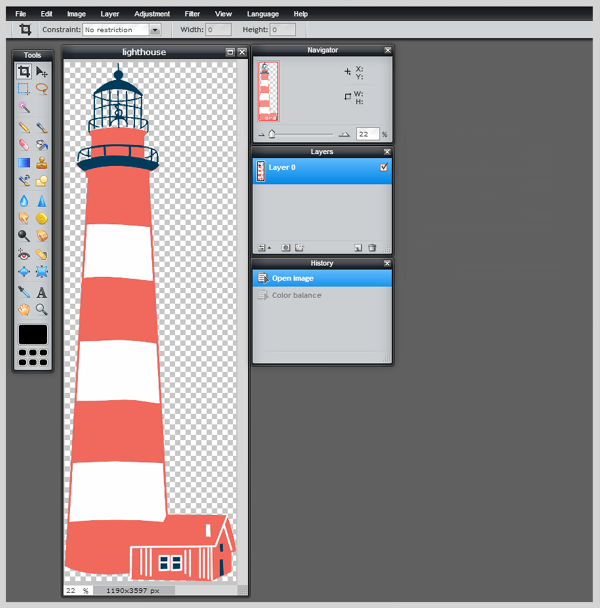Delete the selected layer with trash icon

pos(372,247)
